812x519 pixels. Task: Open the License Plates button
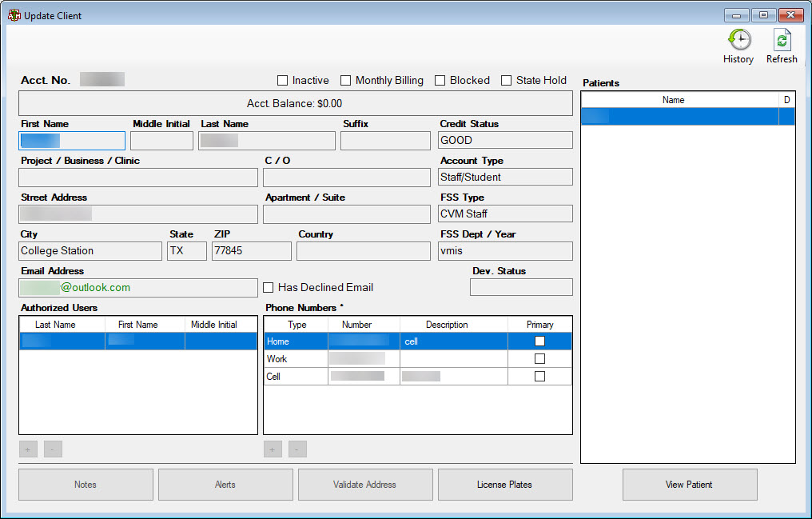click(x=505, y=485)
